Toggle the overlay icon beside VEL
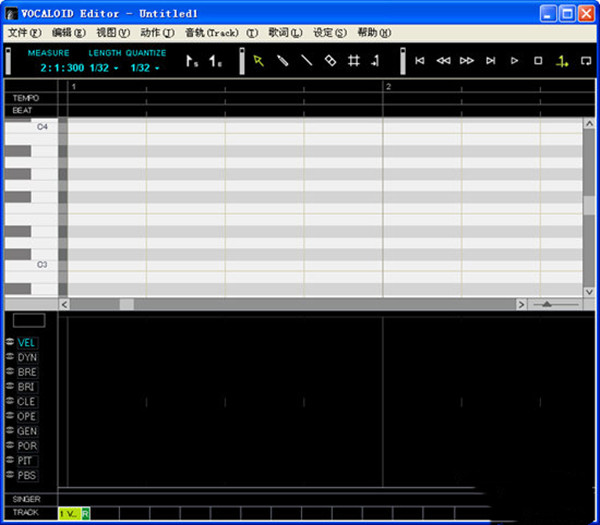The width and height of the screenshot is (600, 525). (10, 341)
